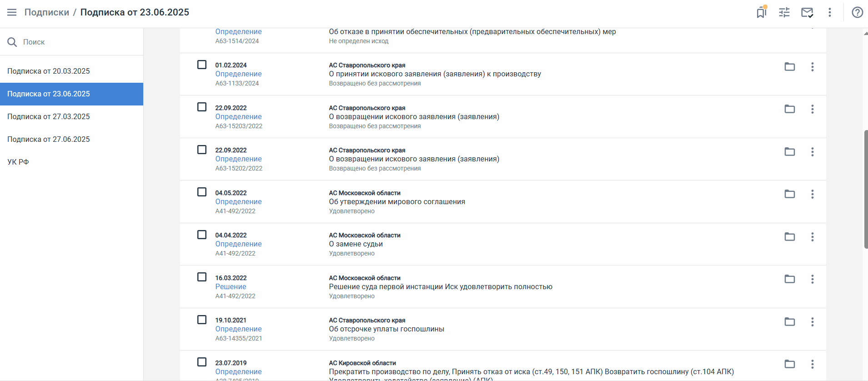Expand three-dot menu for 16.03.2022 decision

[x=813, y=279]
